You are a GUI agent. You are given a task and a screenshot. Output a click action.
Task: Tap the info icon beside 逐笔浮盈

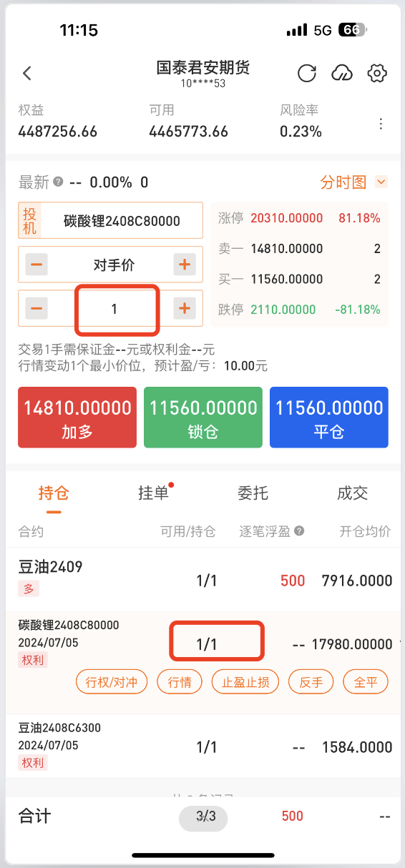(299, 531)
